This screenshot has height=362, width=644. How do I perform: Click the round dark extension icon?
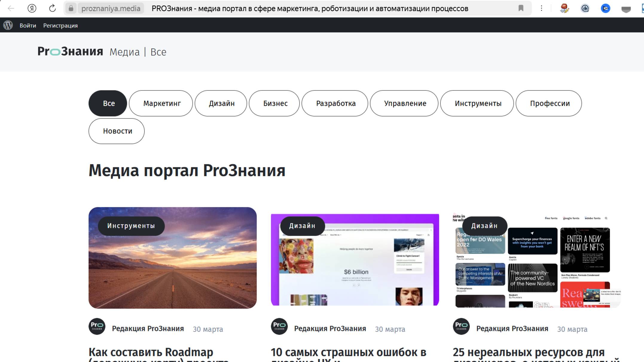coord(585,8)
